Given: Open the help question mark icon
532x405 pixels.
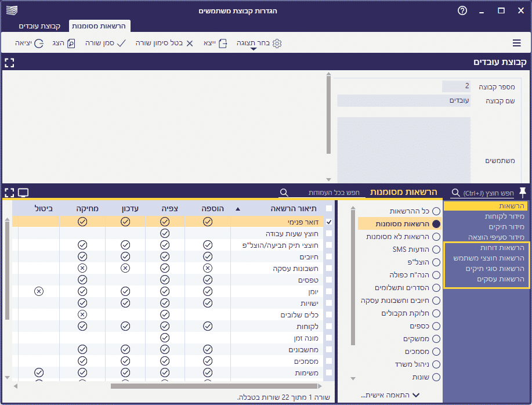Looking at the screenshot, I should click(462, 11).
